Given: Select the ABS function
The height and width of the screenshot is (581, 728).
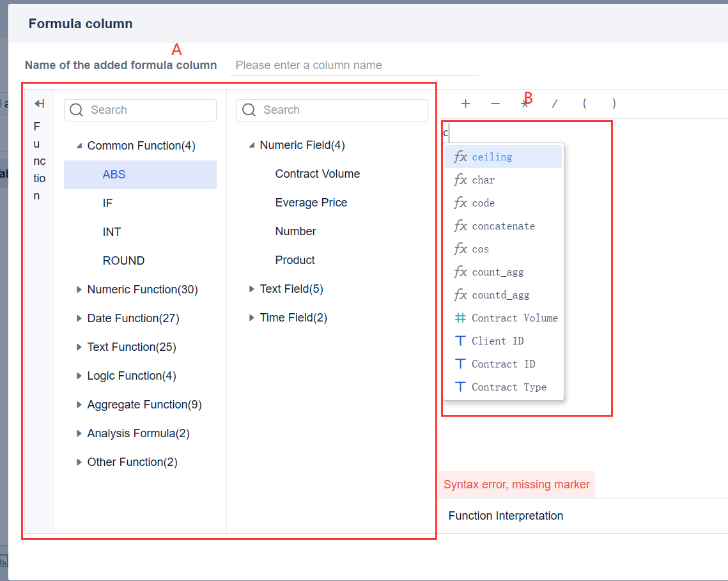Looking at the screenshot, I should pos(114,174).
